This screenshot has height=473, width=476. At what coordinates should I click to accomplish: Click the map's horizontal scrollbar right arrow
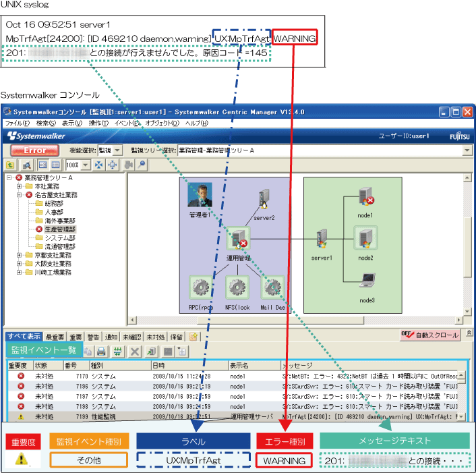(458, 320)
